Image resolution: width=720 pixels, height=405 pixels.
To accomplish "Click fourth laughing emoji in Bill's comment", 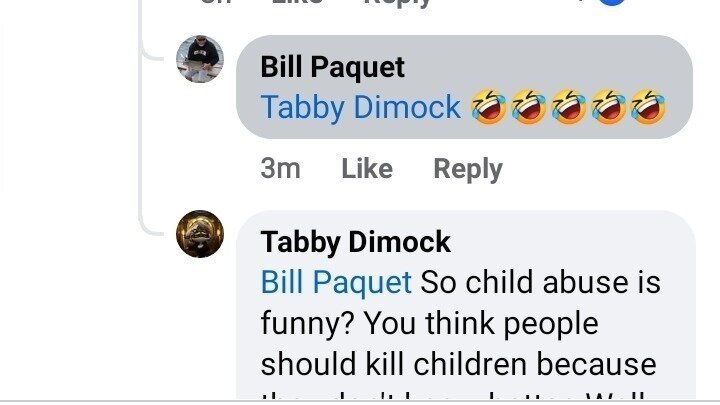I will 608,107.
